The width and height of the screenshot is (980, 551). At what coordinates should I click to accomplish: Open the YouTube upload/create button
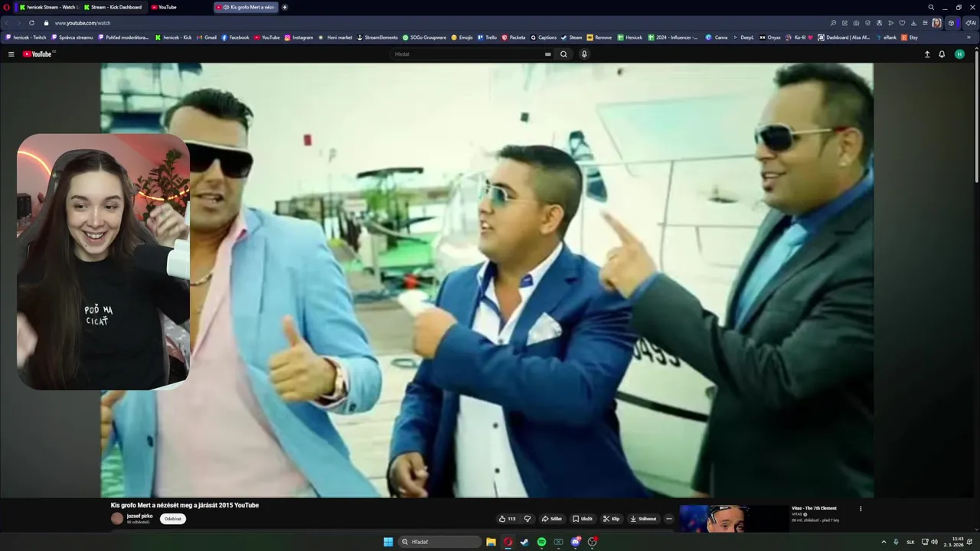pos(927,54)
